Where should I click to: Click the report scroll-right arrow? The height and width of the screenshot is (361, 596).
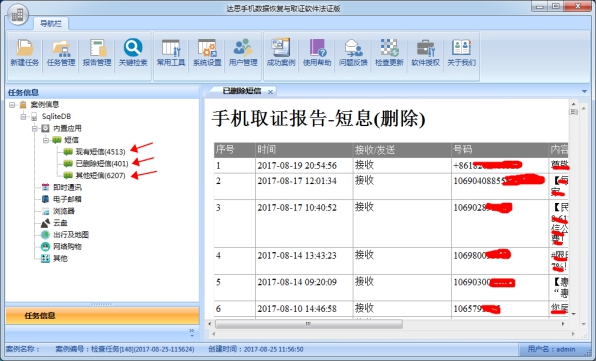pos(563,324)
